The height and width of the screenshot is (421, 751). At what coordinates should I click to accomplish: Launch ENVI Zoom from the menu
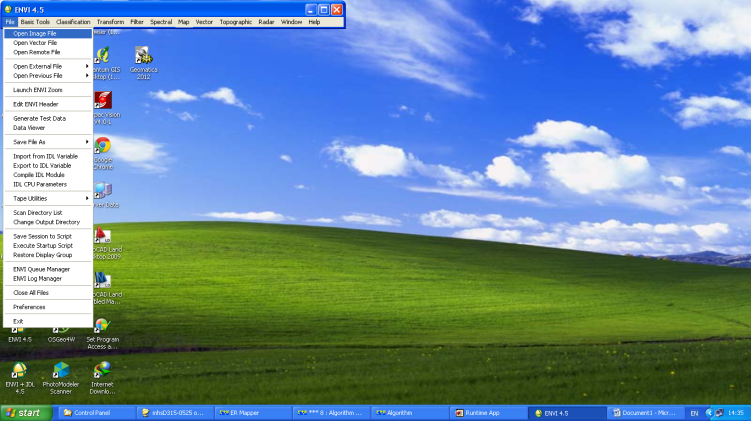pyautogui.click(x=48, y=90)
